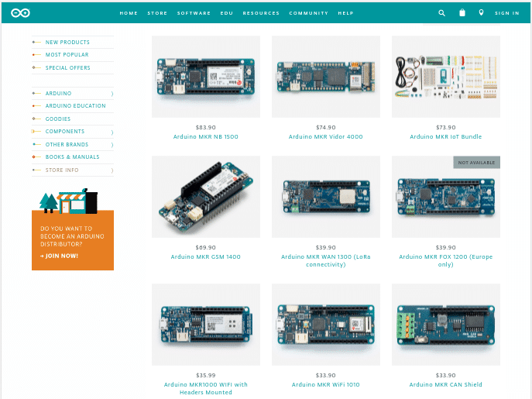
Task: Open the Arduino MKR Vidor 4000 link
Action: tap(325, 137)
